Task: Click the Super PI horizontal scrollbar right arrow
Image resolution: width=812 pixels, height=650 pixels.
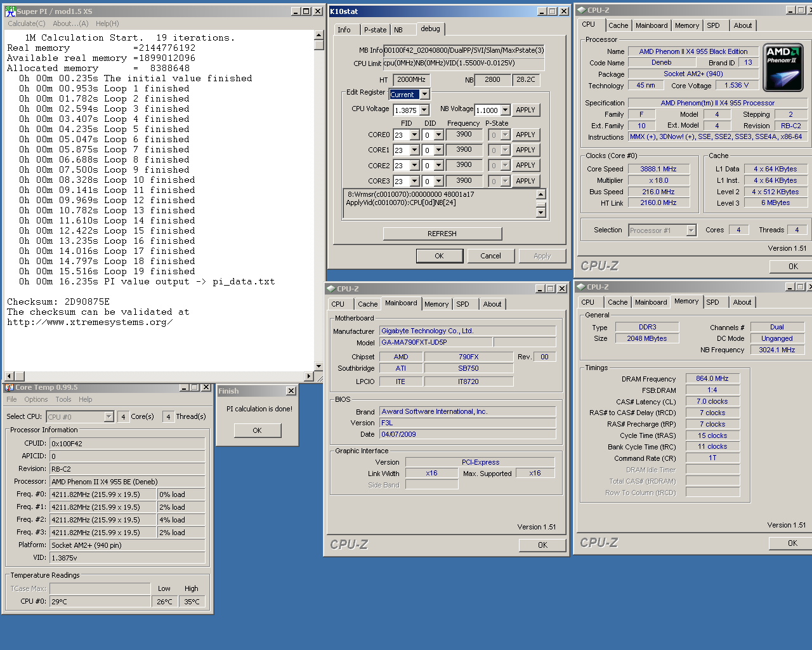Action: point(309,376)
